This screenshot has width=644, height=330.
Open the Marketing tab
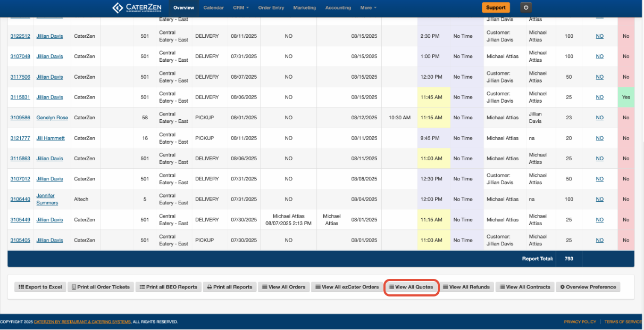pyautogui.click(x=305, y=7)
